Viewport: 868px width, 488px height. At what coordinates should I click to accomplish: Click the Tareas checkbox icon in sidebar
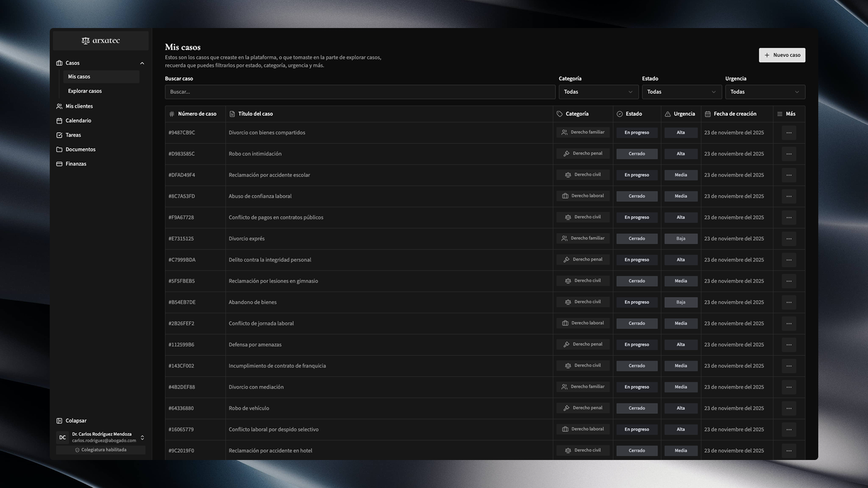pos(59,135)
